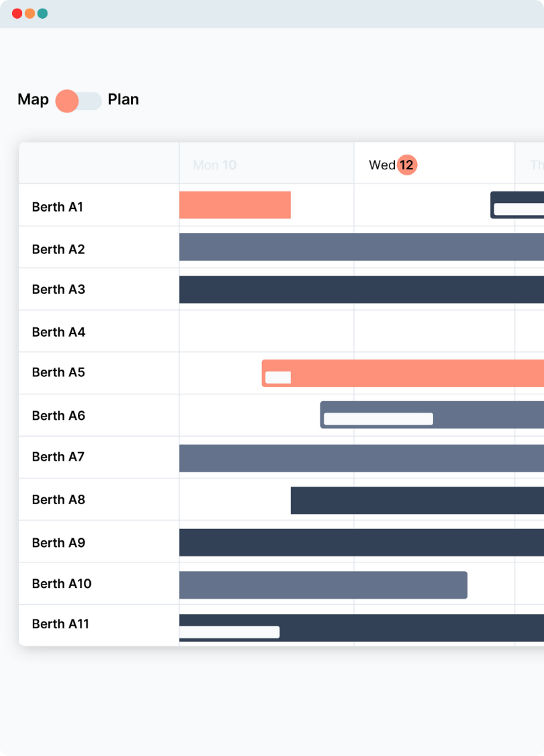544x756 pixels.
Task: Select the Berth A7 row label
Action: click(58, 457)
